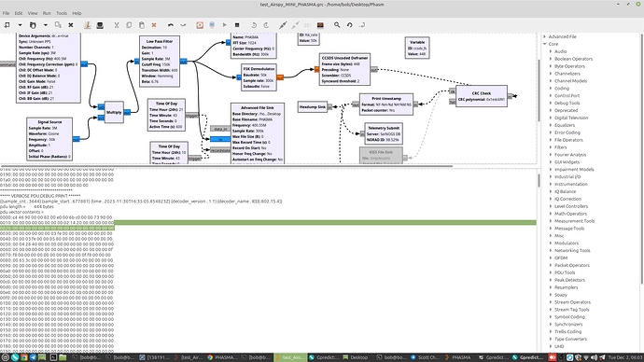The width and height of the screenshot is (644, 362).
Task: Click the Open flow graph toolbar icon
Action: [33, 25]
